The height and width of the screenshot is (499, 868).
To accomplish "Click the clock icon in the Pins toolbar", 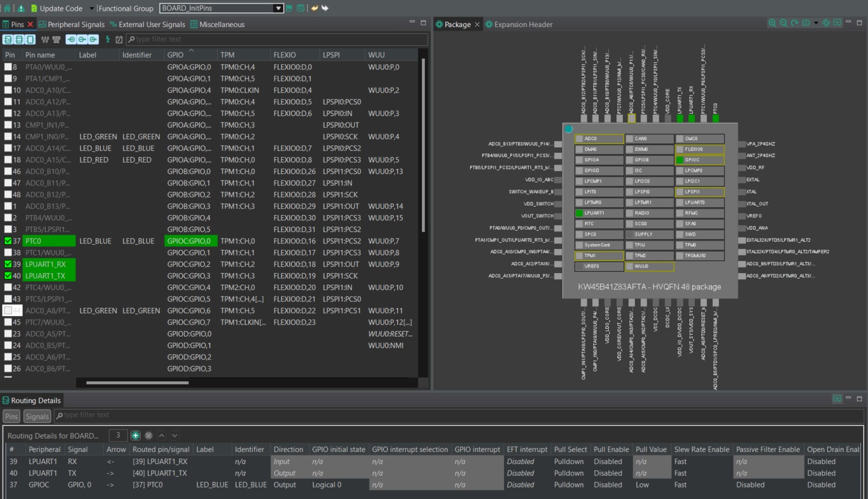I will pyautogui.click(x=118, y=39).
